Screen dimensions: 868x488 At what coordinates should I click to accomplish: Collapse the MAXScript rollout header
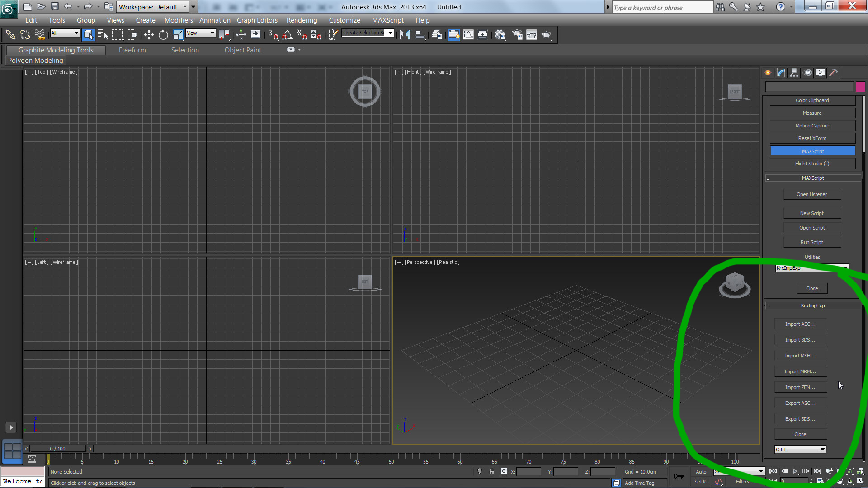[812, 178]
